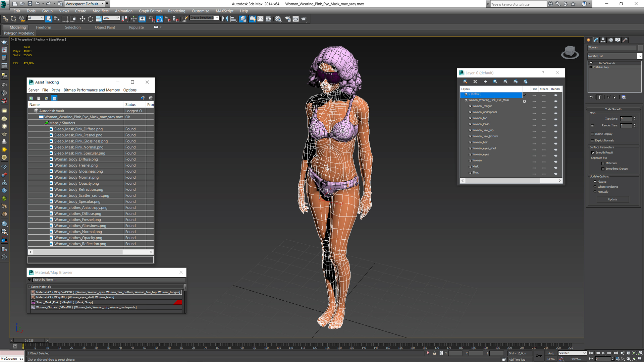The image size is (644, 362).
Task: Toggle the Angle Snap tool
Action: coord(160,19)
